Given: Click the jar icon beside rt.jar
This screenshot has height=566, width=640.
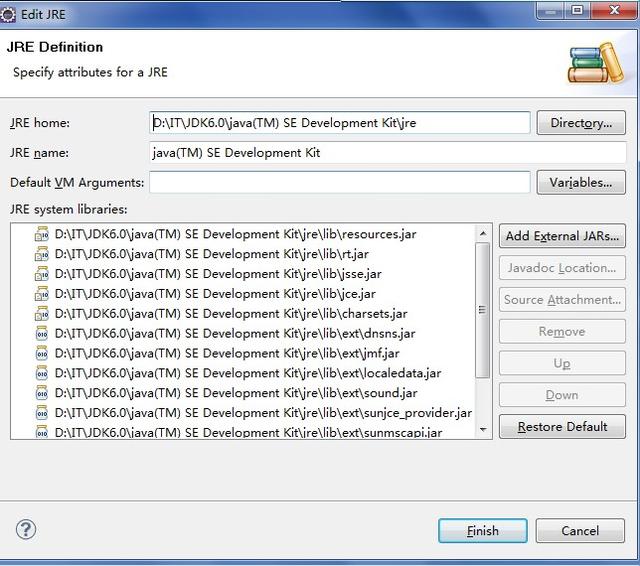Looking at the screenshot, I should tap(42, 254).
